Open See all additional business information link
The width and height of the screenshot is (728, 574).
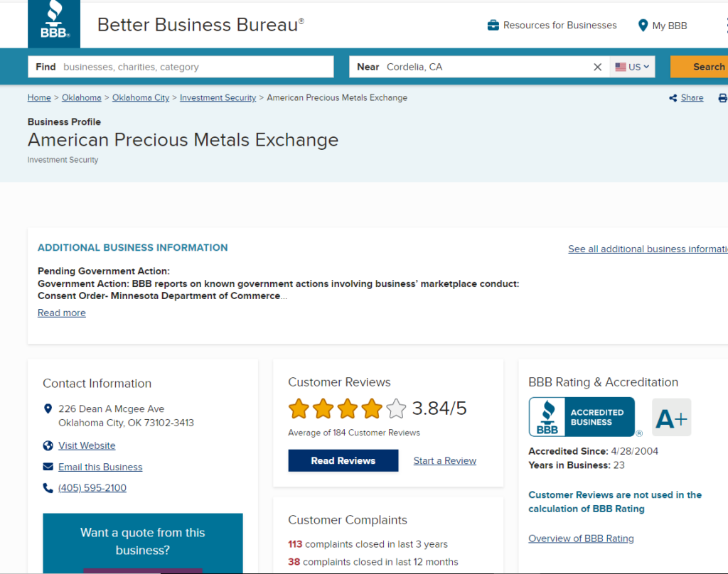[x=648, y=249]
